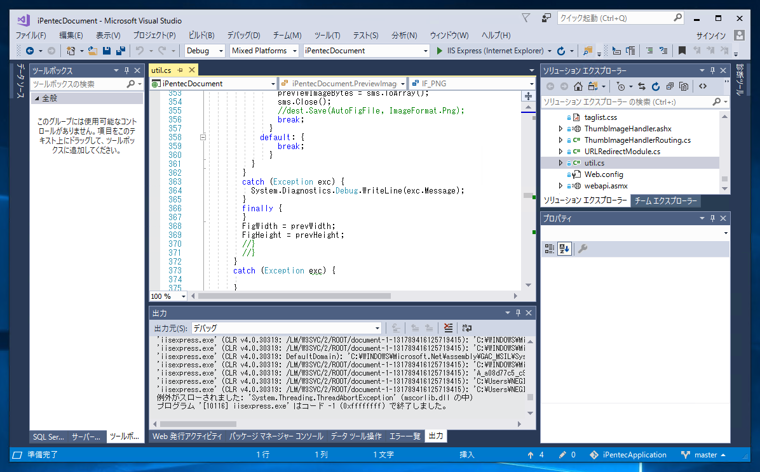Toggle the bookmark icon in toolbar

(x=682, y=50)
